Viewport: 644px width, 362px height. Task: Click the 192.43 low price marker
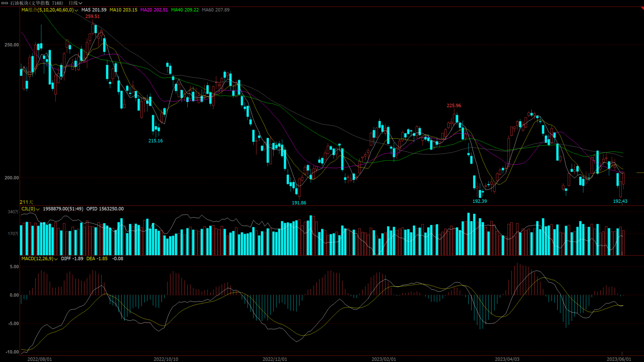pyautogui.click(x=620, y=201)
